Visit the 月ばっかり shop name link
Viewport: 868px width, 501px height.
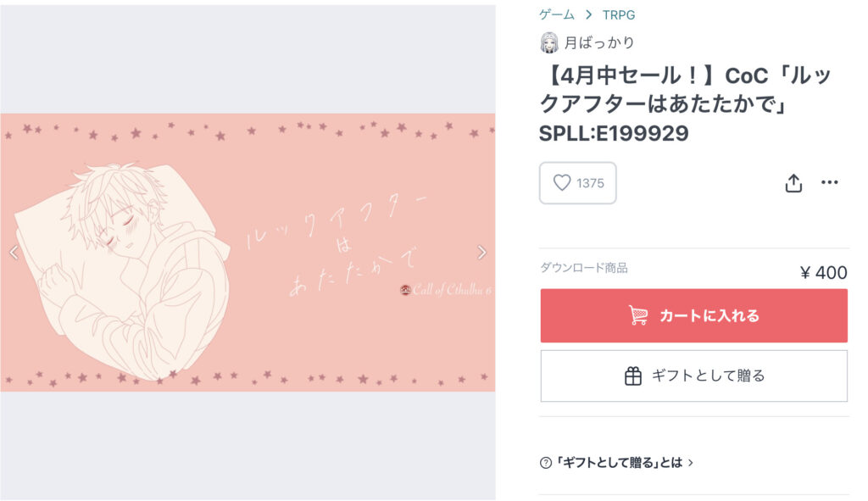[599, 42]
